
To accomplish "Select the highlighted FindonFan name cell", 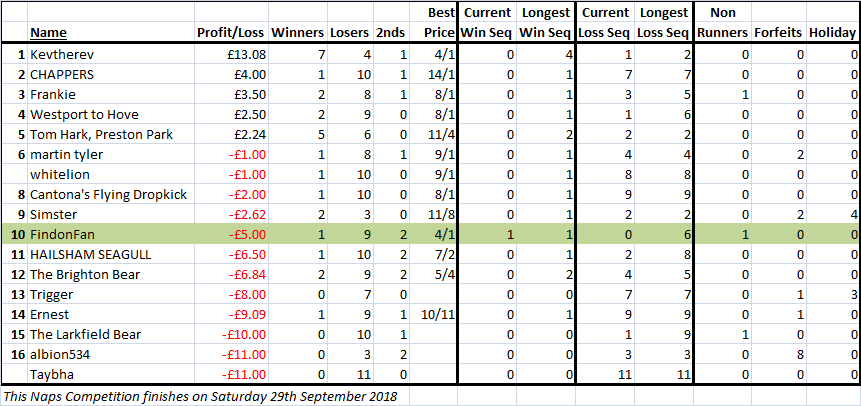I will (x=111, y=235).
